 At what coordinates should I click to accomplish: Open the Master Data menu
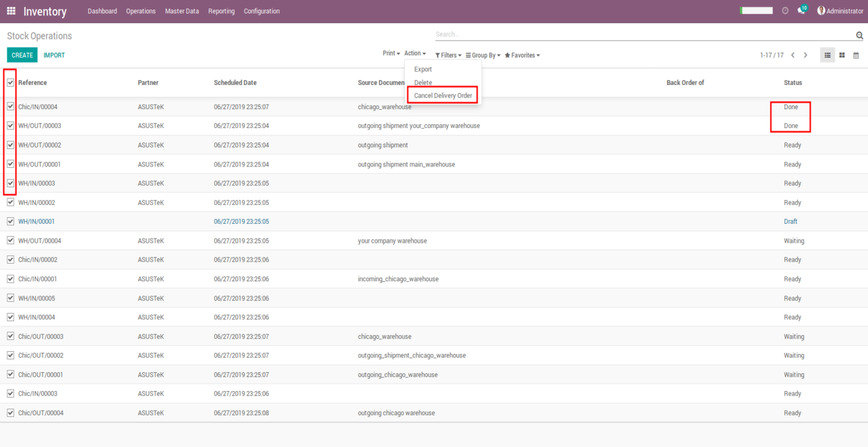[x=182, y=11]
